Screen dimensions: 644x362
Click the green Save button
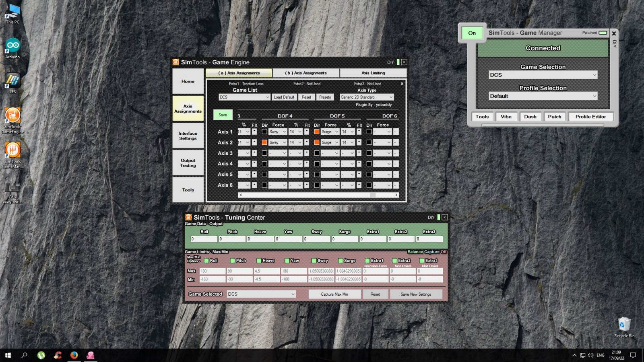[x=223, y=115]
